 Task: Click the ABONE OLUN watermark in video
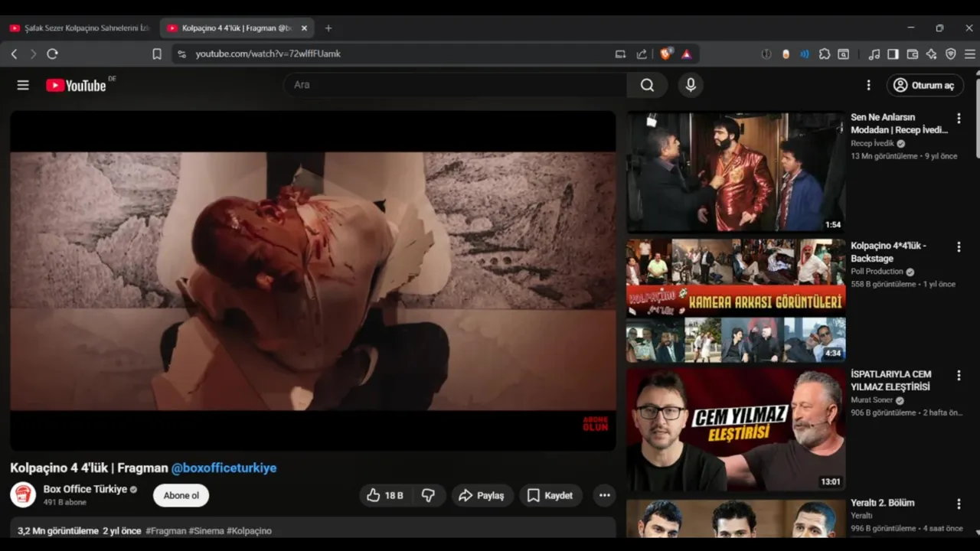pyautogui.click(x=595, y=424)
